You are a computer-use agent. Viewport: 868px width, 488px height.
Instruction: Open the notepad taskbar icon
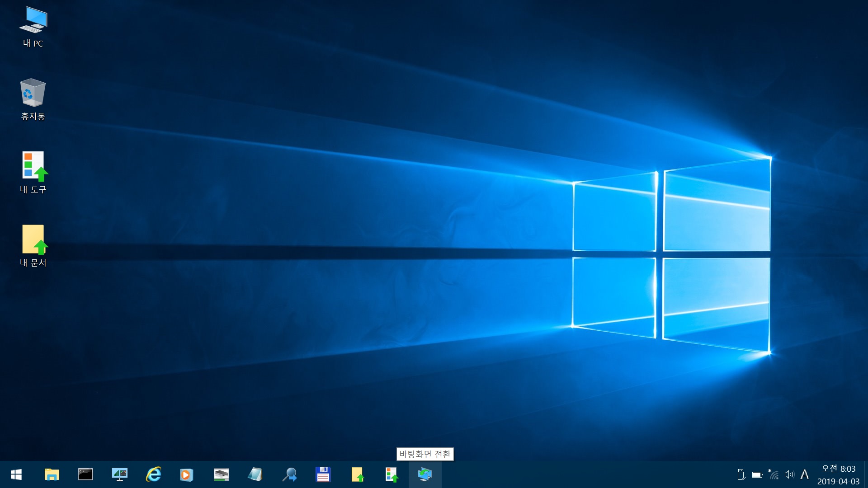(x=255, y=474)
